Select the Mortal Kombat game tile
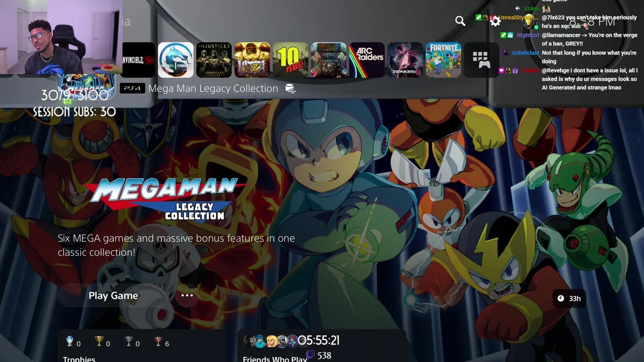Viewport: 644px width, 362px height. tap(176, 60)
